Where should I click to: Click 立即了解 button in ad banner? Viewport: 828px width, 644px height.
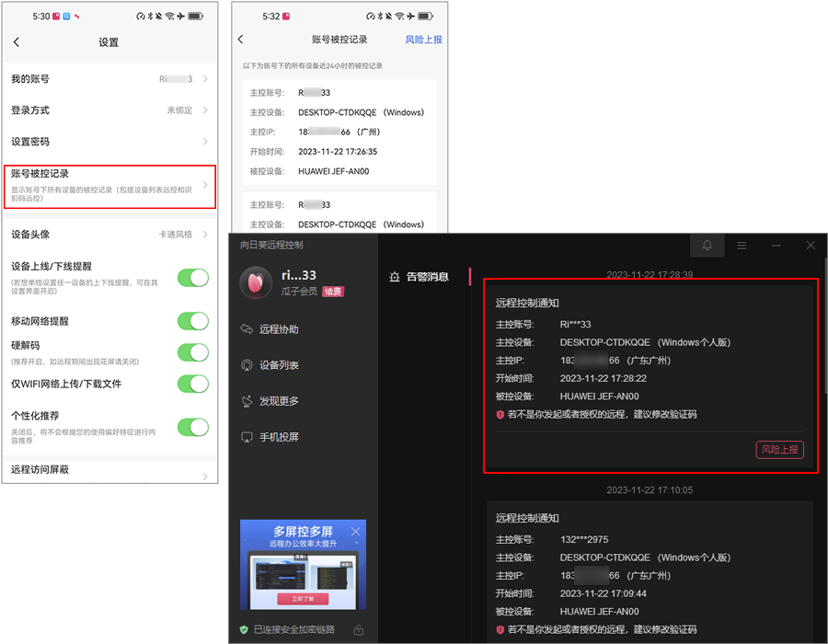303,599
